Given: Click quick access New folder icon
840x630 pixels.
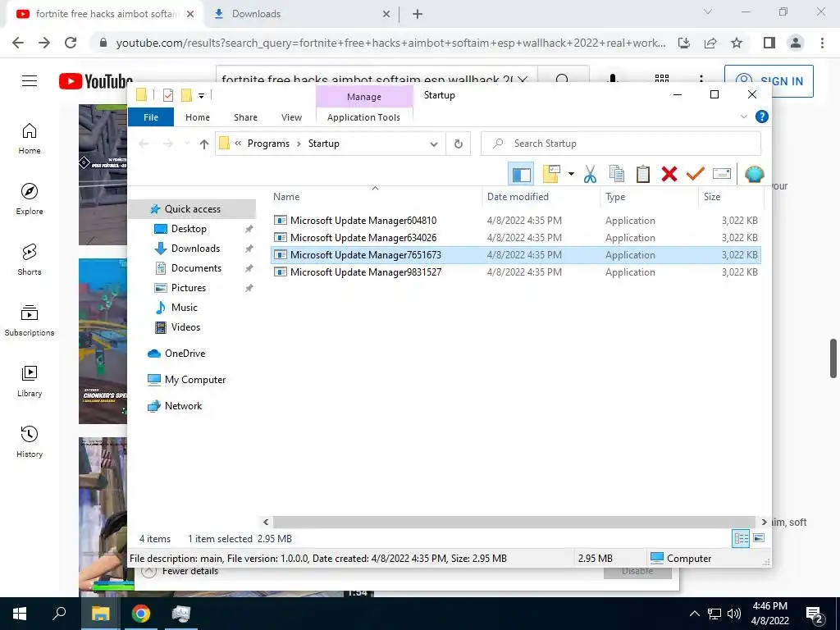Looking at the screenshot, I should [186, 95].
